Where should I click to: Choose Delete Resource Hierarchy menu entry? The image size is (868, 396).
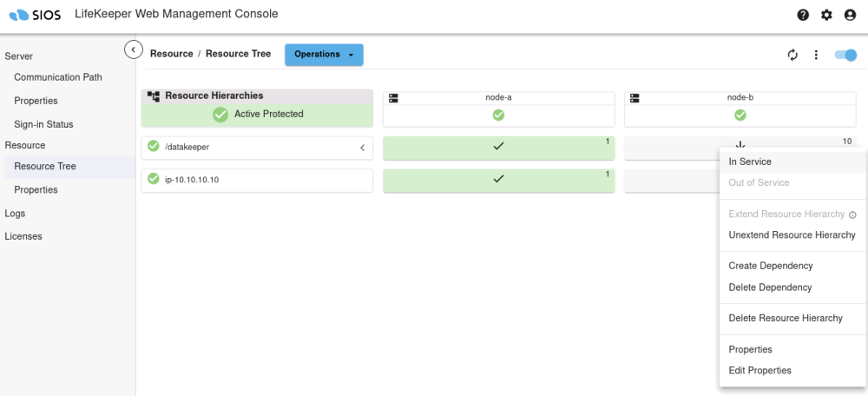786,318
